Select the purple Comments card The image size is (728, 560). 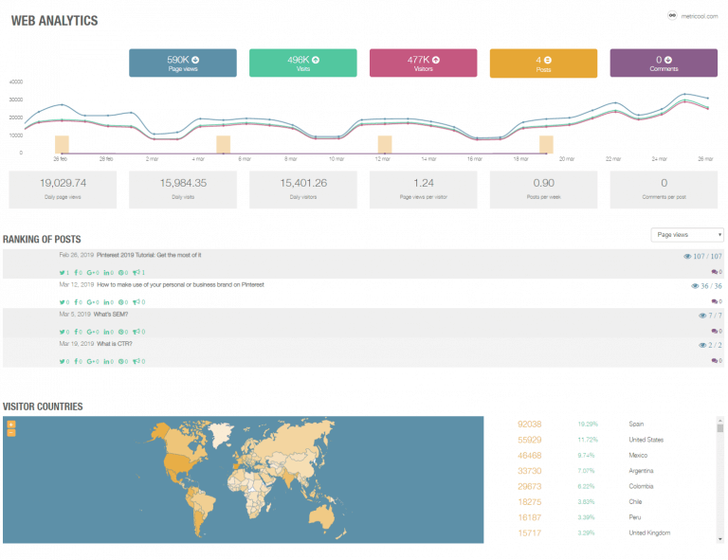click(x=664, y=63)
